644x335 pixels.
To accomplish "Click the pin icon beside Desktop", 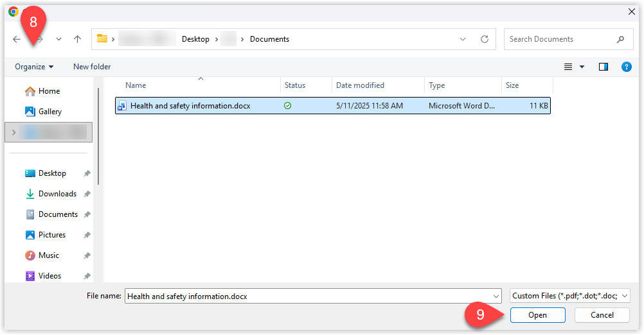I will 87,173.
